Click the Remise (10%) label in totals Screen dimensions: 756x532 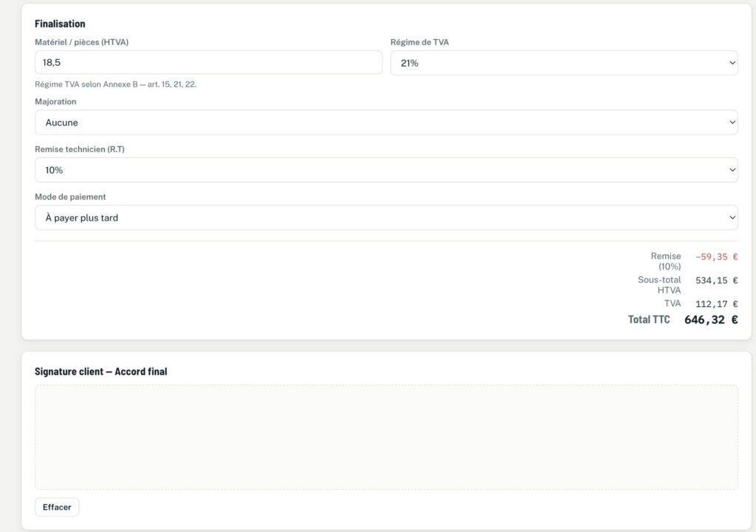[x=666, y=261]
